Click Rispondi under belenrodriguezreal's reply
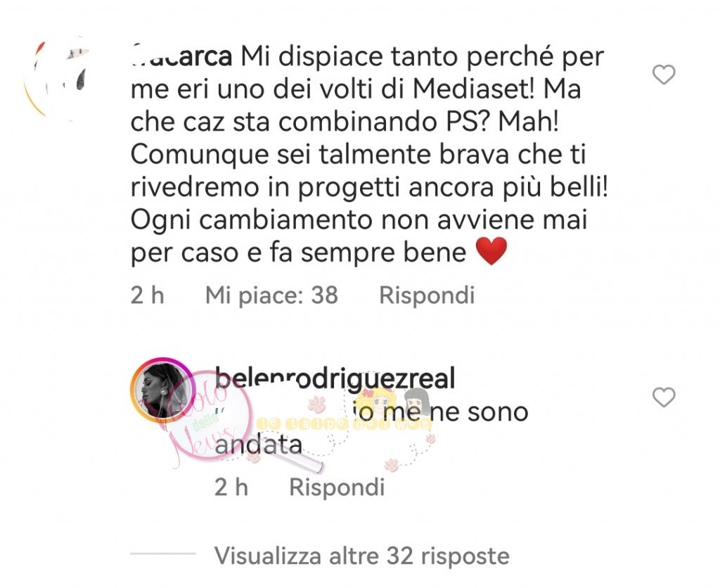Screen dimensions: 720x588 click(337, 487)
